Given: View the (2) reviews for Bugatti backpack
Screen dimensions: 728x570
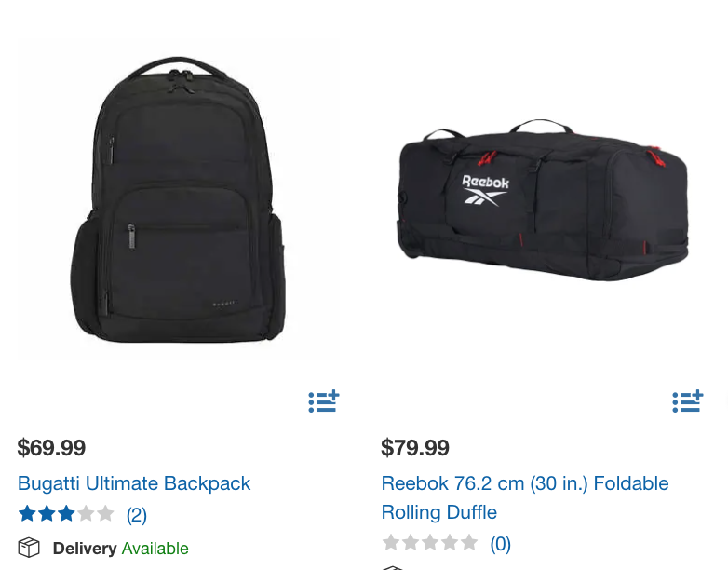Looking at the screenshot, I should (137, 515).
